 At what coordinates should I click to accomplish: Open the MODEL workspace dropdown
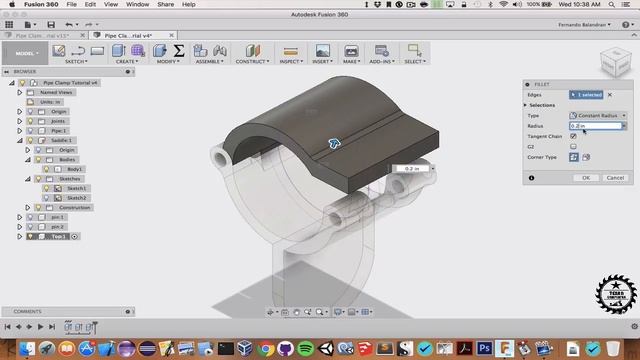coord(25,53)
